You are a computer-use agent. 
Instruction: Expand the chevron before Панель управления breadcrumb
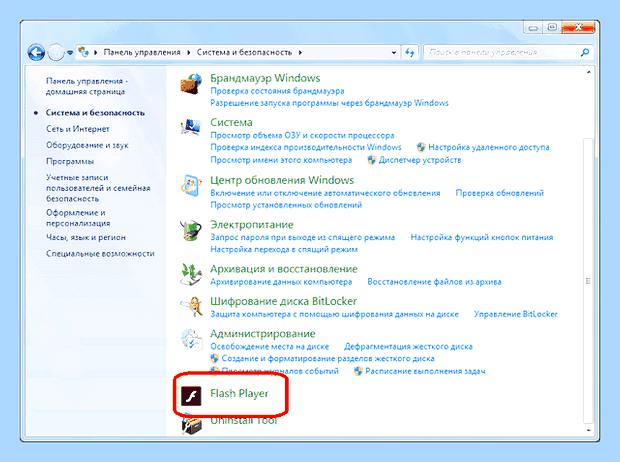click(96, 52)
